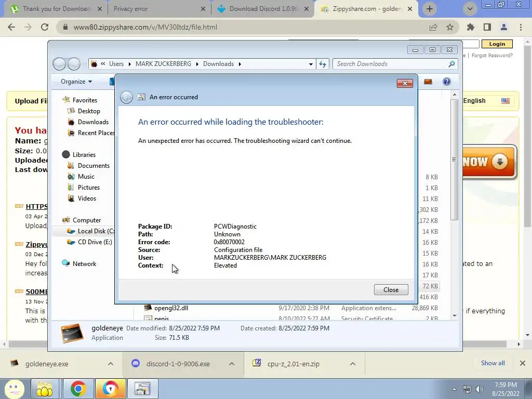Open cpu-z_2.01-en.zip download options arrow
Screen dimensions: 532x399
353,364
